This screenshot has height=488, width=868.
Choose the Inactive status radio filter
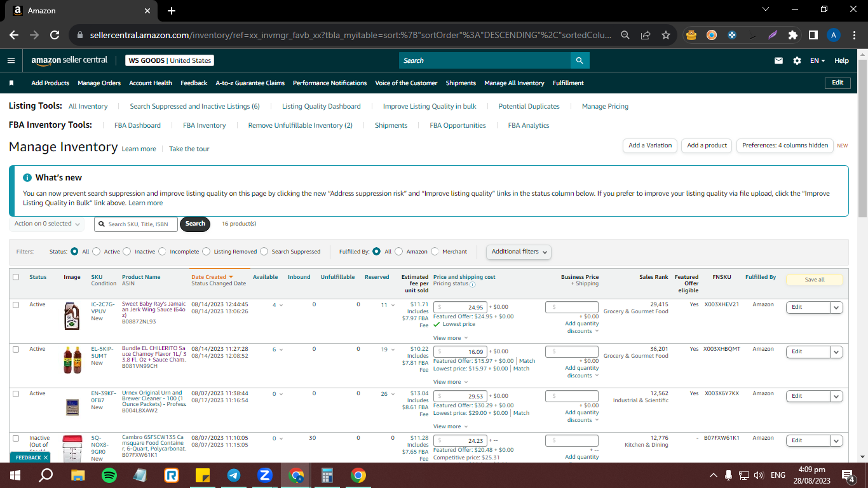pos(127,252)
